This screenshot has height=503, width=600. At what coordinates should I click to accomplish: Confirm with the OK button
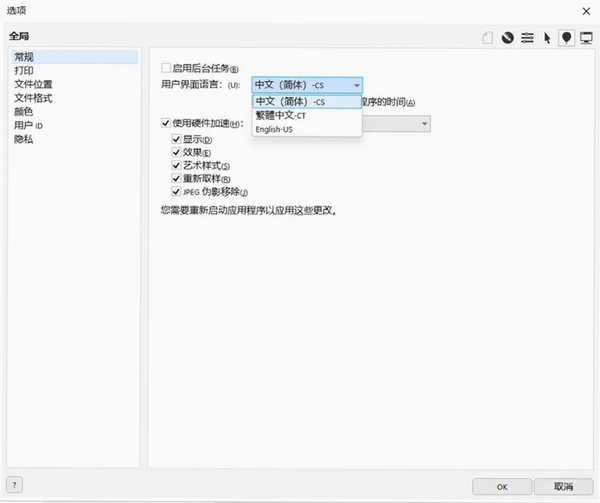(x=502, y=487)
